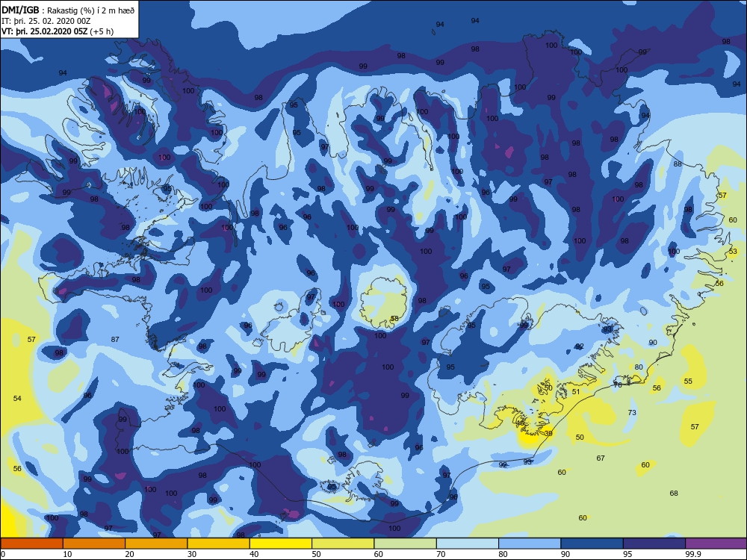Click the humidity value '80' on the map
The width and height of the screenshot is (747, 560).
(639, 367)
